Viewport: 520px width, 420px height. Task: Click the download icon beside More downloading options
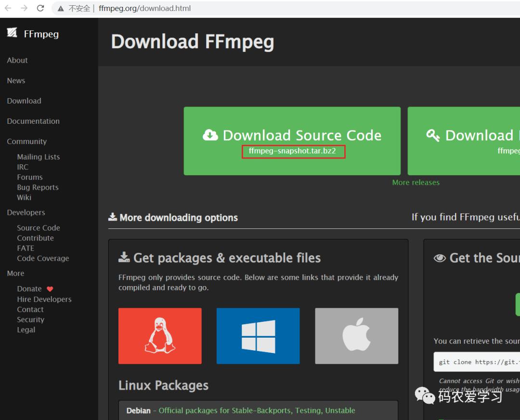pos(113,217)
